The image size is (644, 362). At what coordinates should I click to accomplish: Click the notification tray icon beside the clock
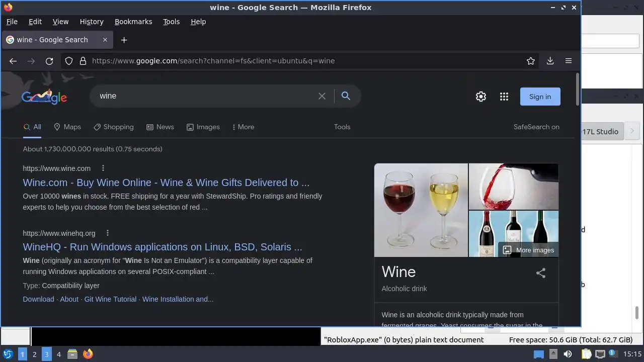click(613, 354)
